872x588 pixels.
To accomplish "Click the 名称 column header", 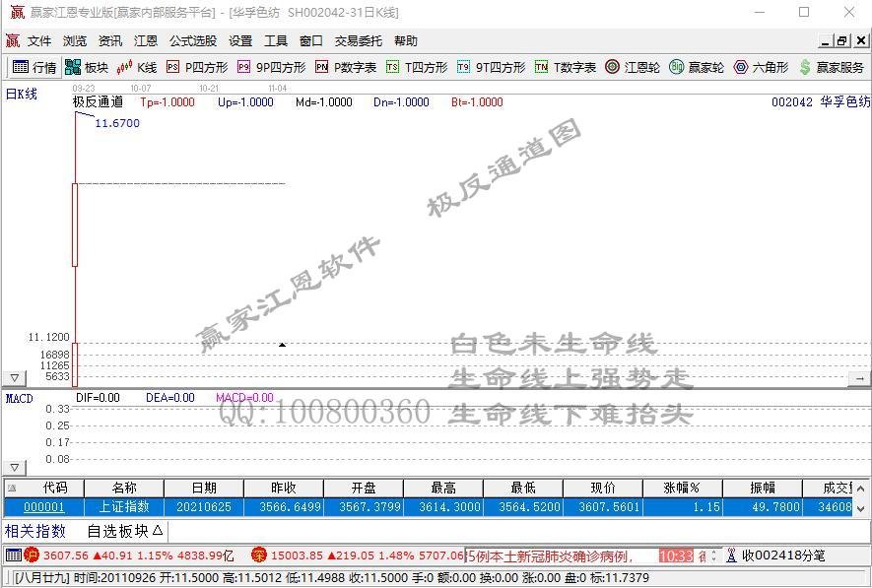I will [124, 488].
